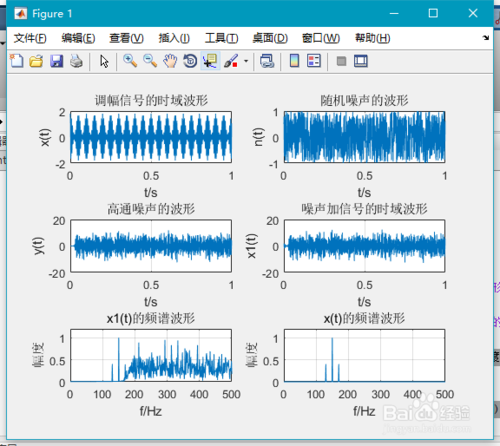Click the dock figure arrow in menu bar

pyautogui.click(x=486, y=38)
